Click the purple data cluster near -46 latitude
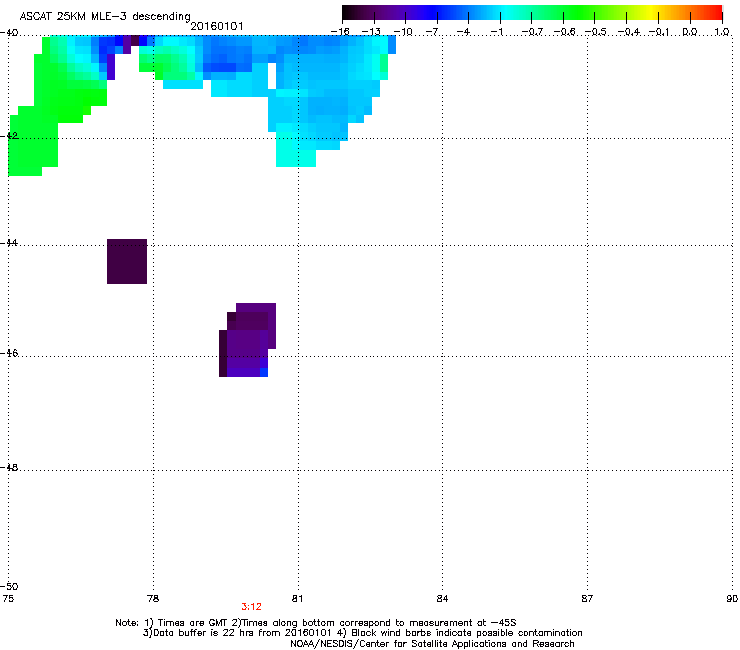Viewport: 740px width, 650px height. [x=247, y=340]
